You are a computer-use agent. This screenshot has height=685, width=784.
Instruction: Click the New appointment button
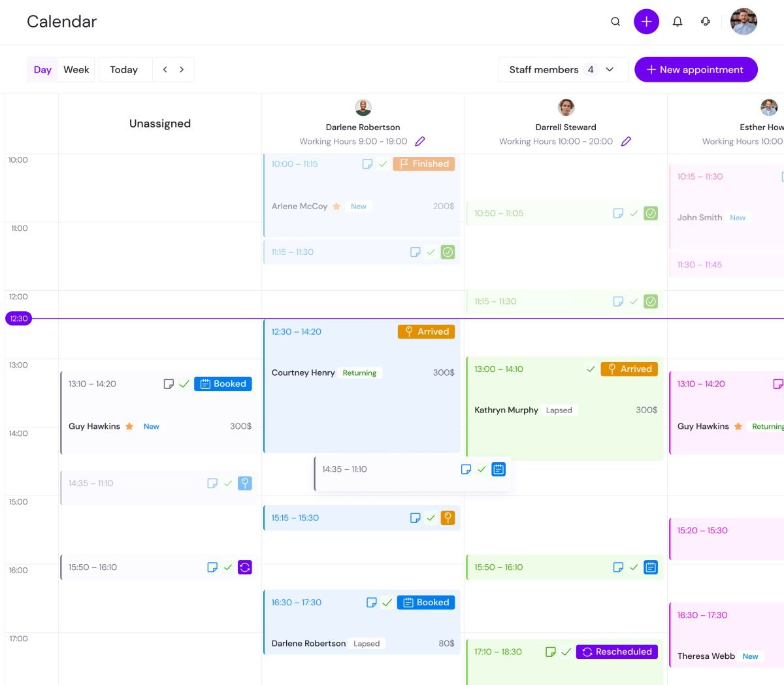point(696,69)
